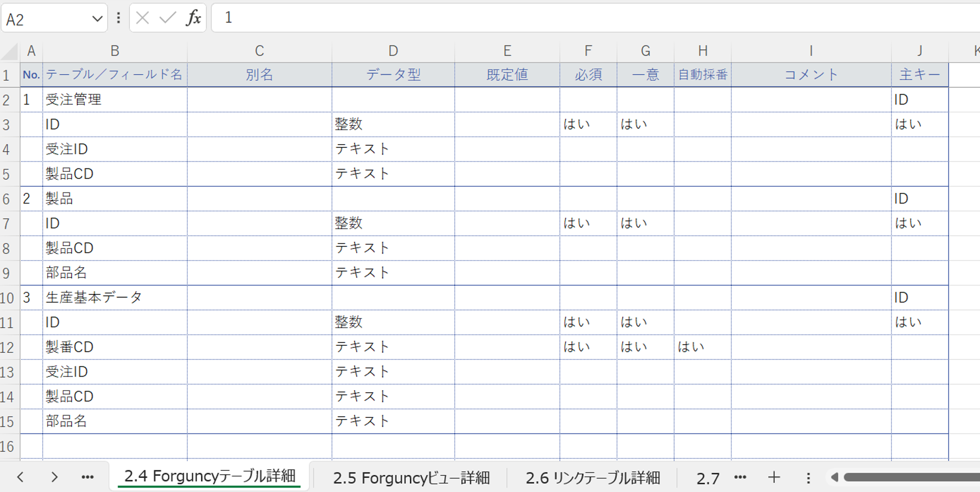Switch to the 2.6 リンクテーブル詳細 sheet tab
Image resolution: width=980 pixels, height=492 pixels.
point(593,477)
